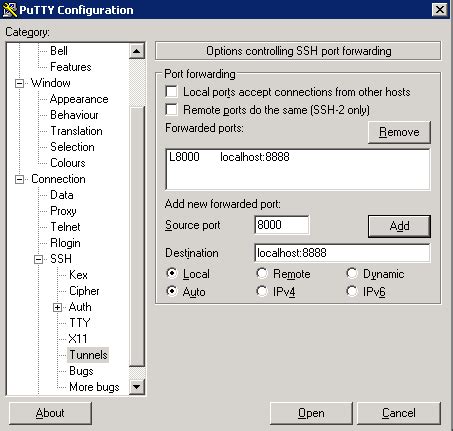
Task: Click the PuTTY icon in title bar
Action: tap(9, 10)
